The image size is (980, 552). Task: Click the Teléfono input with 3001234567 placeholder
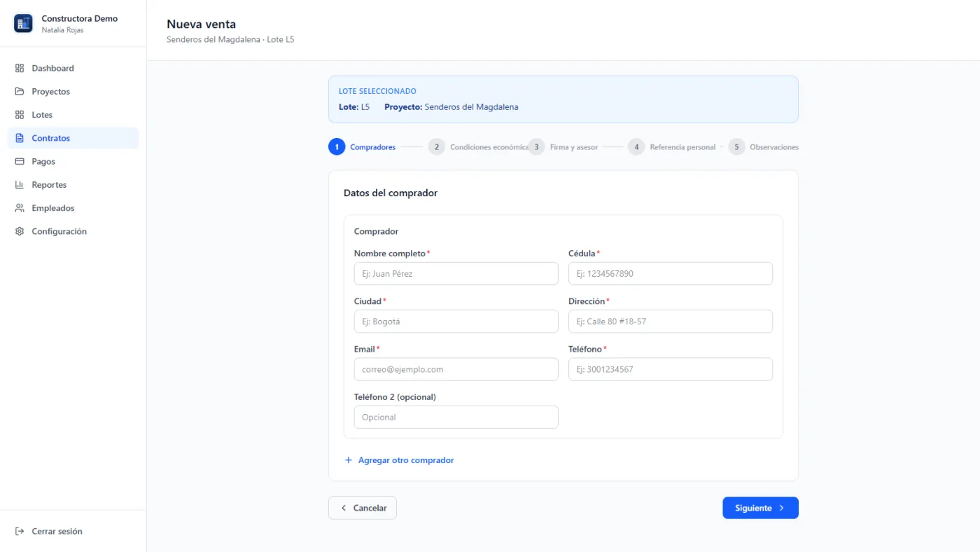pos(671,369)
